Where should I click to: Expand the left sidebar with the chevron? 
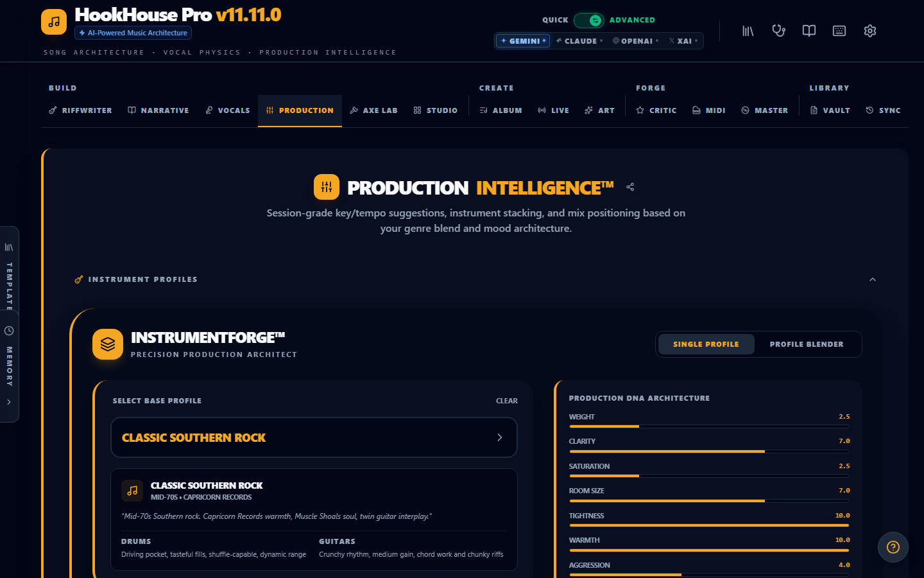[9, 401]
